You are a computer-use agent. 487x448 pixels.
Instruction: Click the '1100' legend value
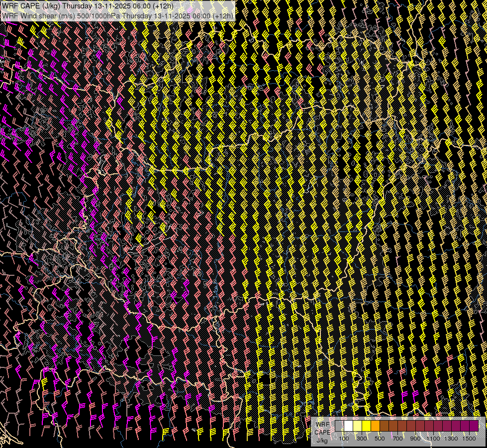(433, 439)
